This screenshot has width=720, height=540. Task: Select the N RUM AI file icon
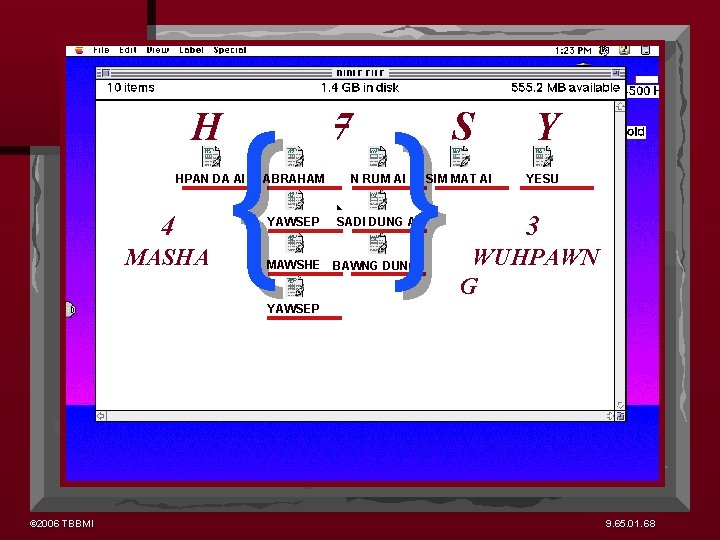pyautogui.click(x=378, y=157)
